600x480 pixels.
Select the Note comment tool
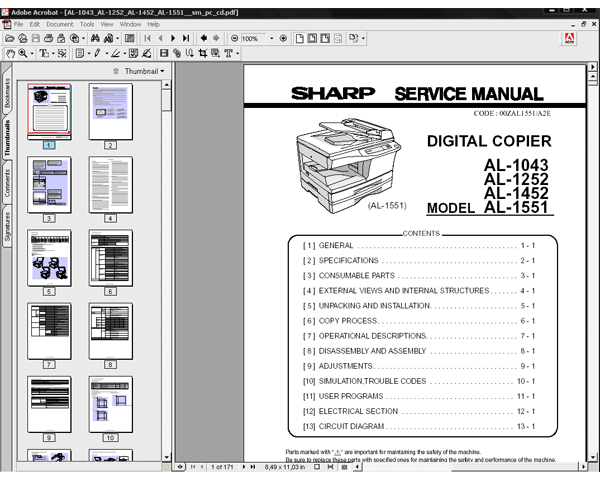pyautogui.click(x=80, y=53)
